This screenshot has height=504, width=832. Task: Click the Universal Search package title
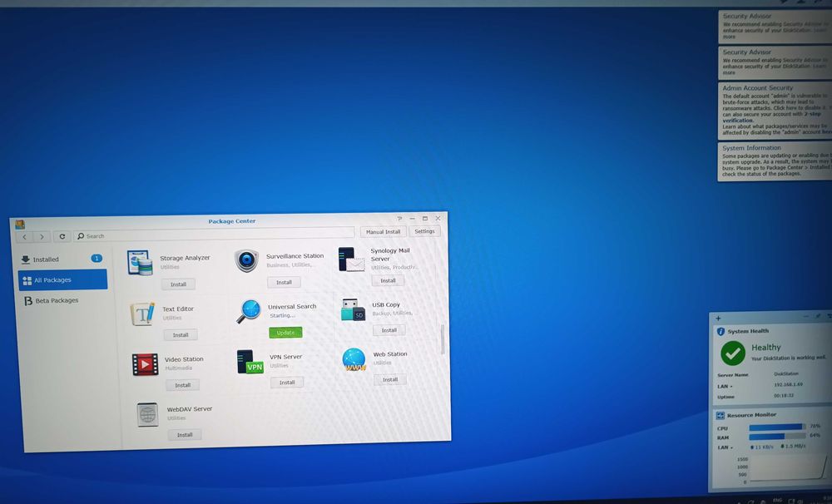coord(292,307)
